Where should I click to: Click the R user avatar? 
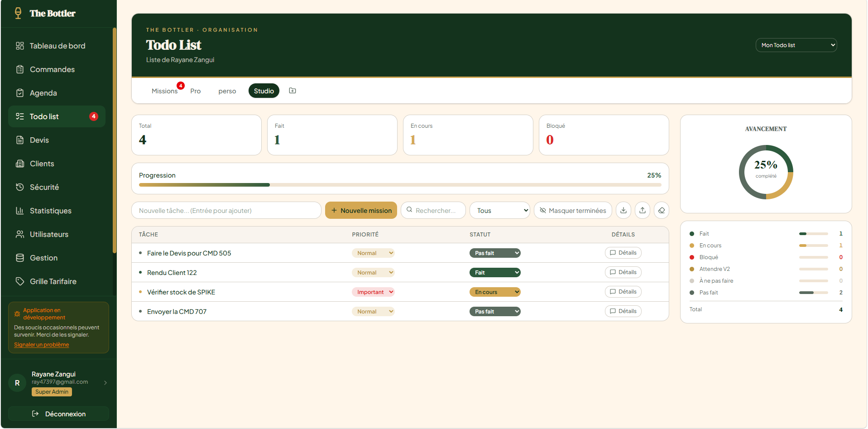(x=17, y=383)
